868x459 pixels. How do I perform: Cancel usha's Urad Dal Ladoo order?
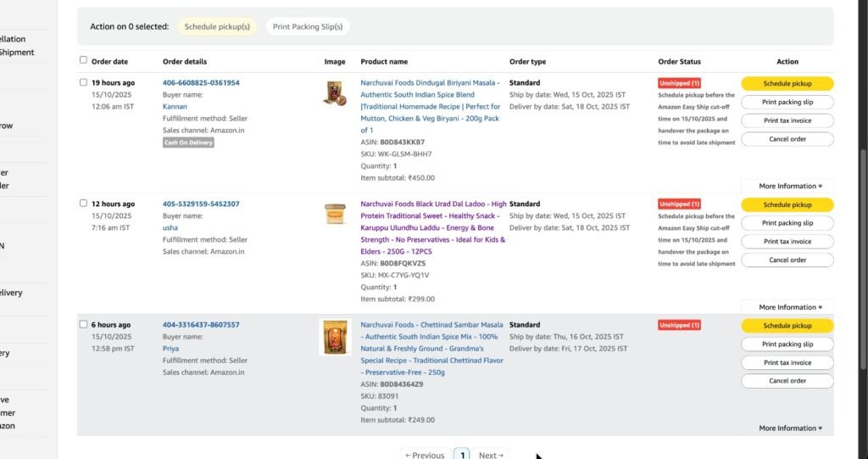[787, 260]
